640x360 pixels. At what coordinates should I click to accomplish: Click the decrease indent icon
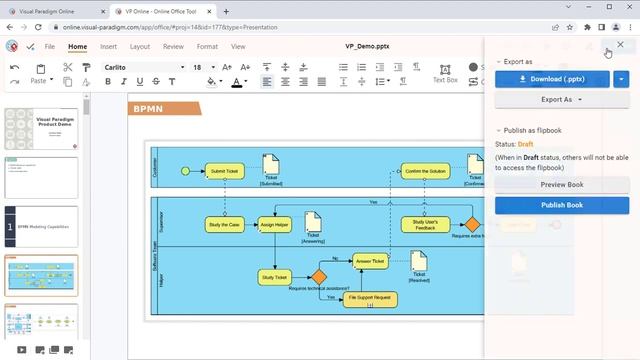380,67
